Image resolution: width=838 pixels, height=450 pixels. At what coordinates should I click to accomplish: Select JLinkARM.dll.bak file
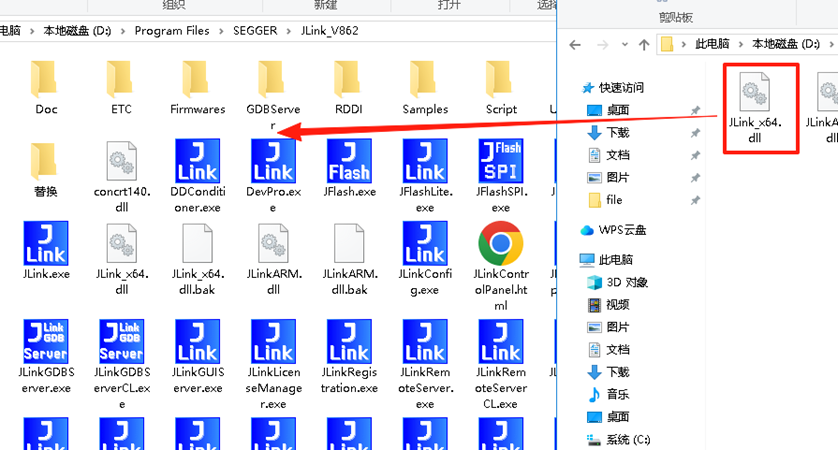(349, 243)
